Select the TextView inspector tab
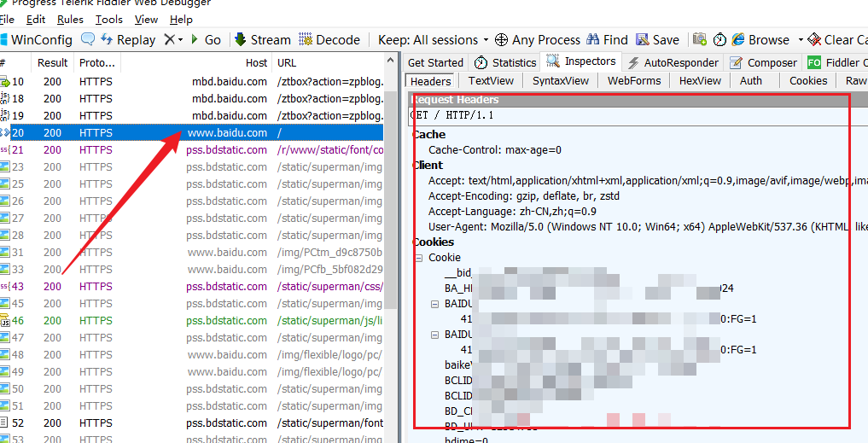 click(x=491, y=80)
